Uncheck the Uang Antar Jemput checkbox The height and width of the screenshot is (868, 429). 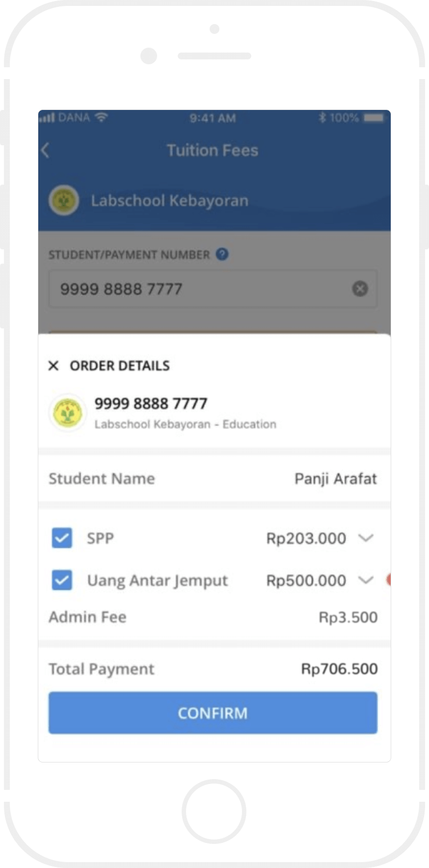[62, 580]
